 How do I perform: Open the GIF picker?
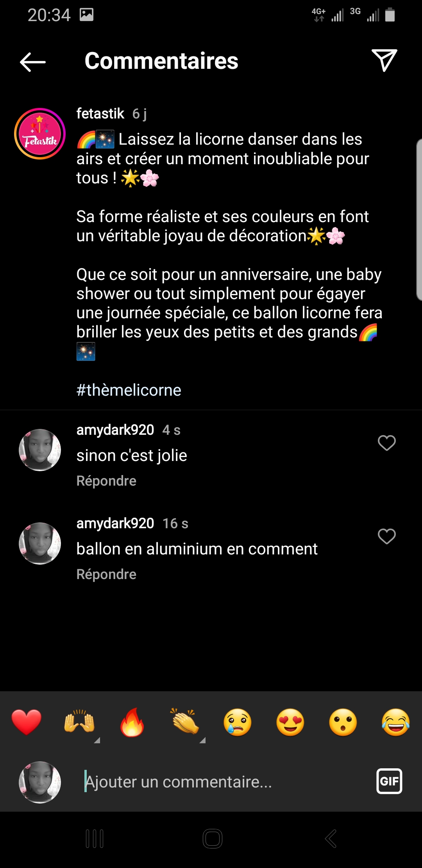389,782
